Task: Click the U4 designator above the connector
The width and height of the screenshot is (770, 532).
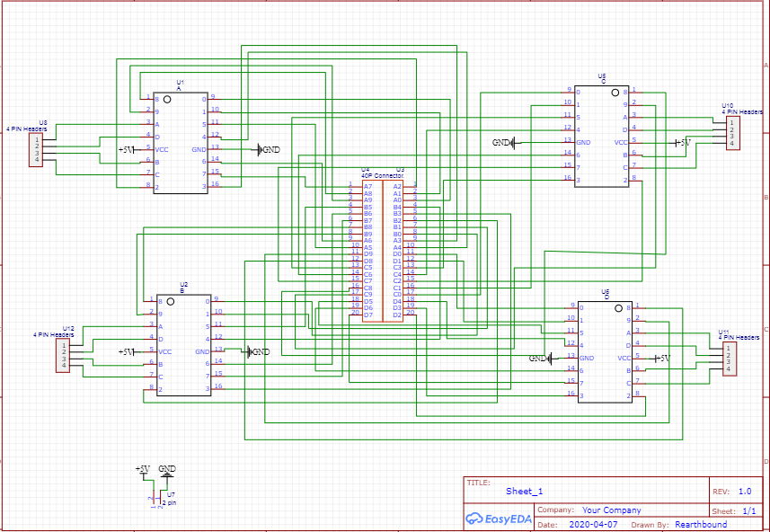Action: pos(366,170)
